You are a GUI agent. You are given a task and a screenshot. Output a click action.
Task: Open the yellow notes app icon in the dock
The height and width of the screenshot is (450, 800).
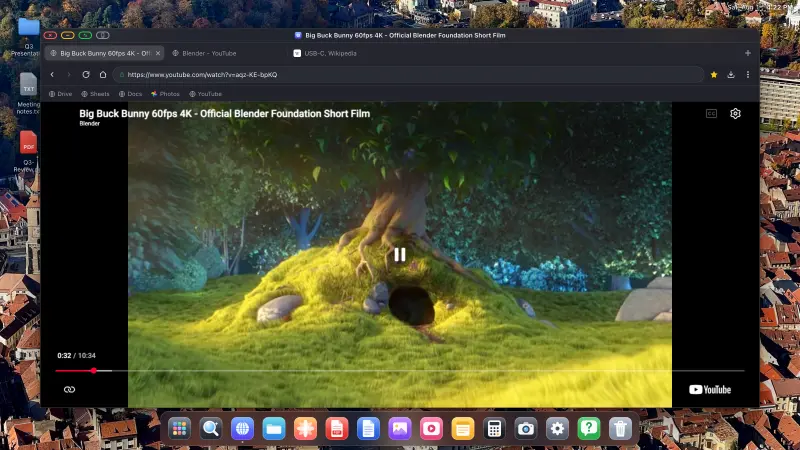tap(463, 429)
